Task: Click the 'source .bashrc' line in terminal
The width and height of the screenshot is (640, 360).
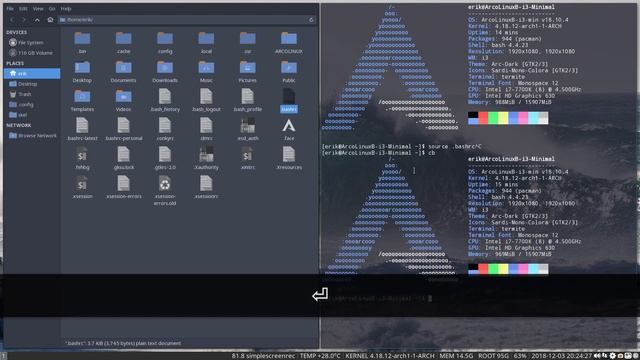Action: point(402,147)
